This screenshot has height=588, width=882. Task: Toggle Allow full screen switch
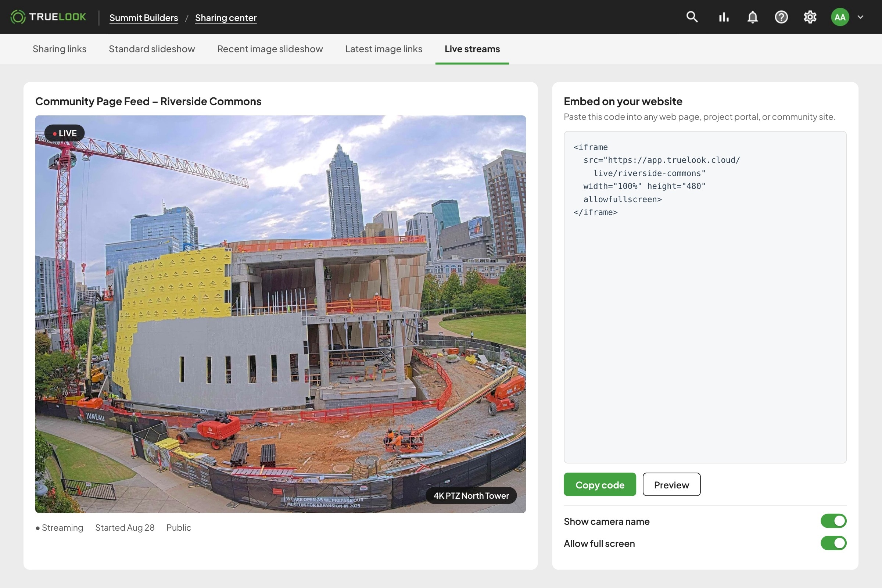833,543
